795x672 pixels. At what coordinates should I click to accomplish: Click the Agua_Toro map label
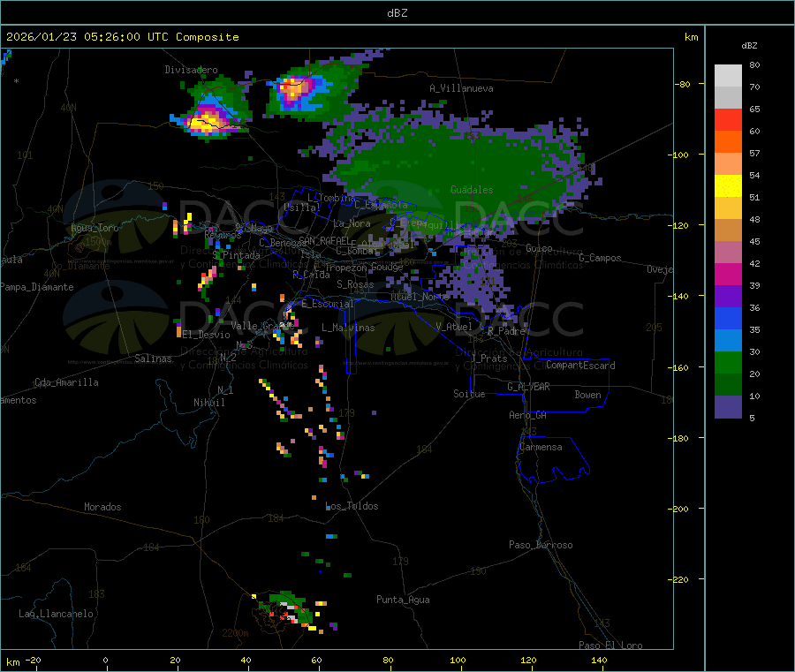[x=95, y=228]
